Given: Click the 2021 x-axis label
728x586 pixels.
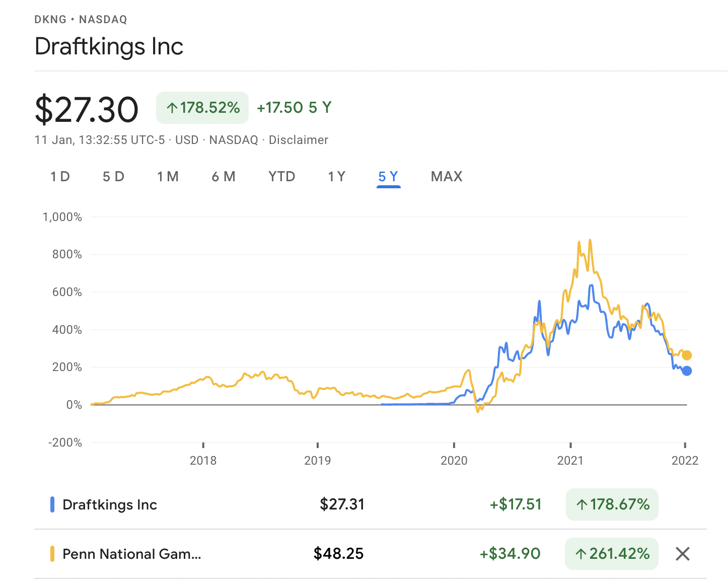Looking at the screenshot, I should coord(570,461).
